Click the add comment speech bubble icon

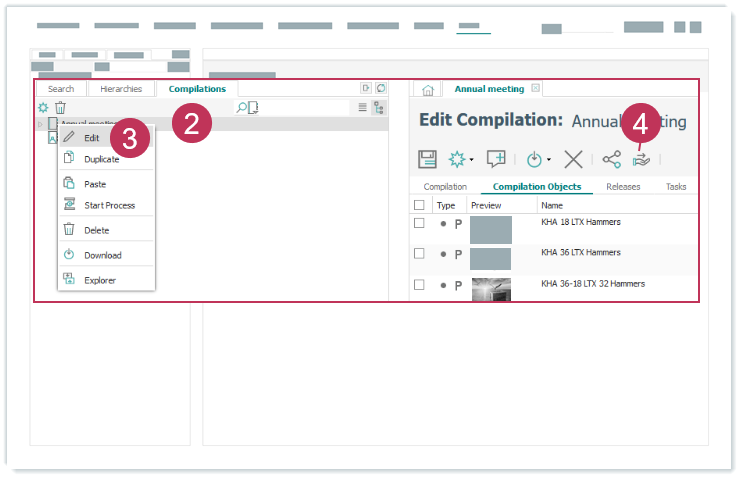click(x=496, y=159)
